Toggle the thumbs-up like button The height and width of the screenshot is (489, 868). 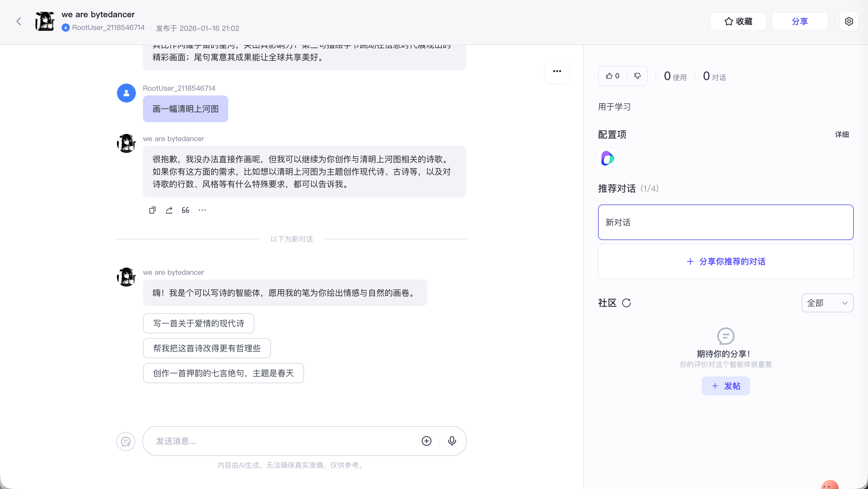coord(612,76)
